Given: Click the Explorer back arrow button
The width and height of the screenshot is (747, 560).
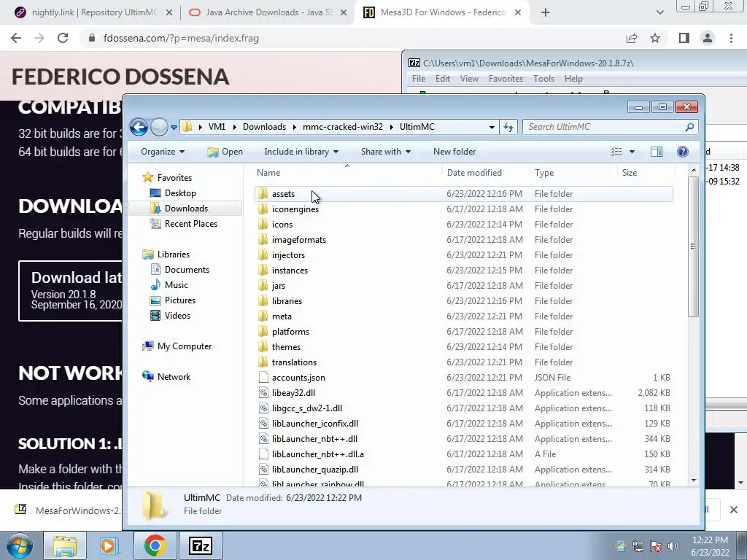Looking at the screenshot, I should pos(139,127).
